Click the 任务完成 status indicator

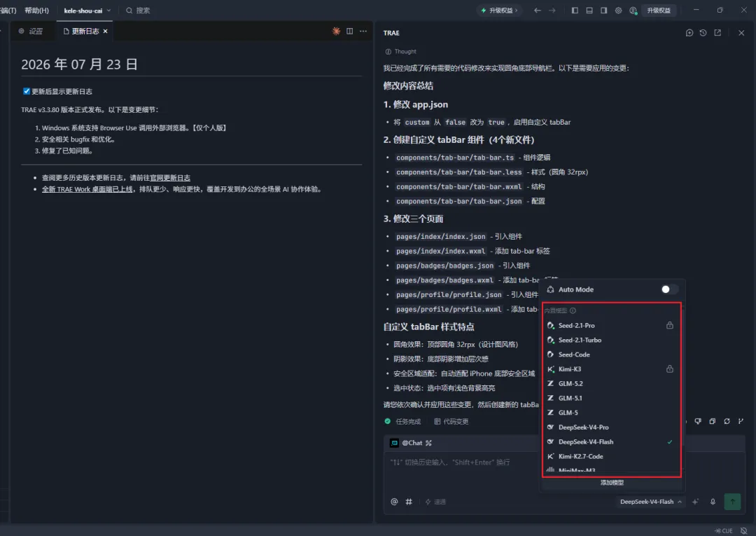point(402,422)
